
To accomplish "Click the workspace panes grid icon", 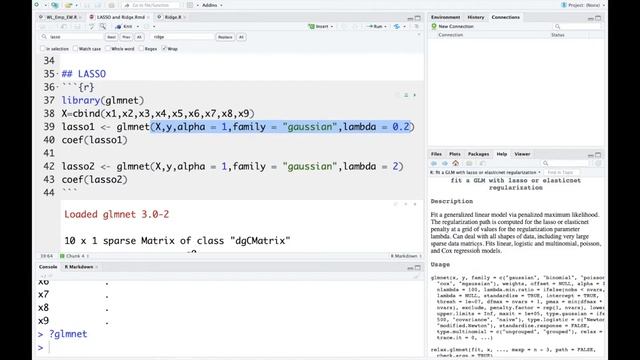I will coord(190,5).
